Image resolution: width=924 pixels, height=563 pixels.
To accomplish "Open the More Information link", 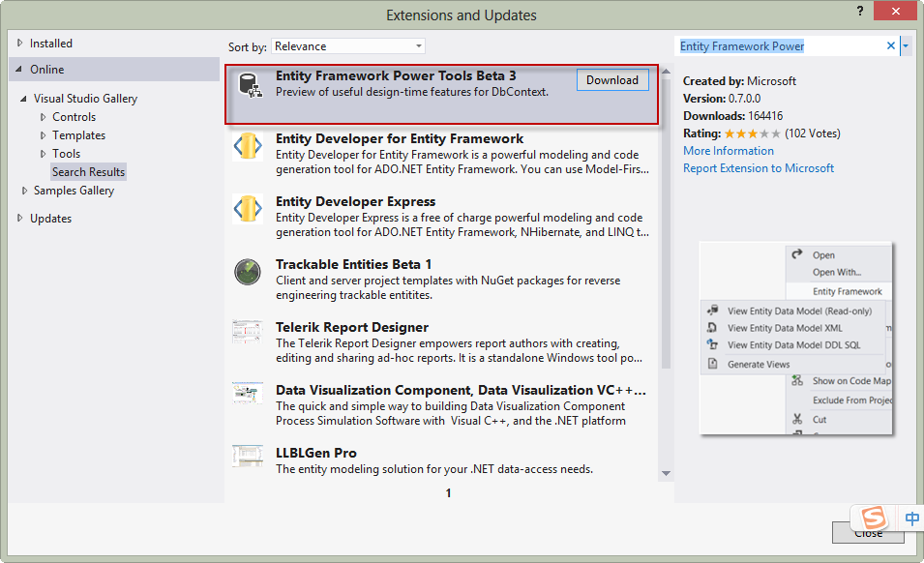I will 729,151.
